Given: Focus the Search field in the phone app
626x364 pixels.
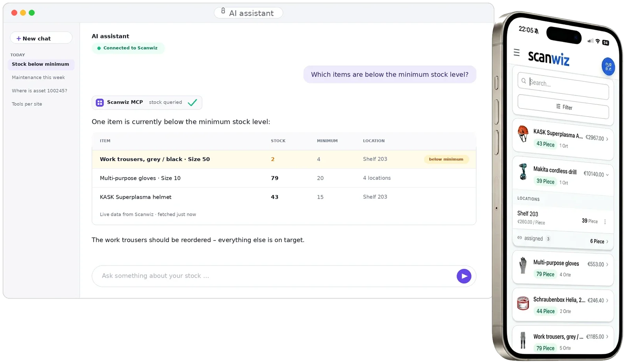Looking at the screenshot, I should pos(563,85).
